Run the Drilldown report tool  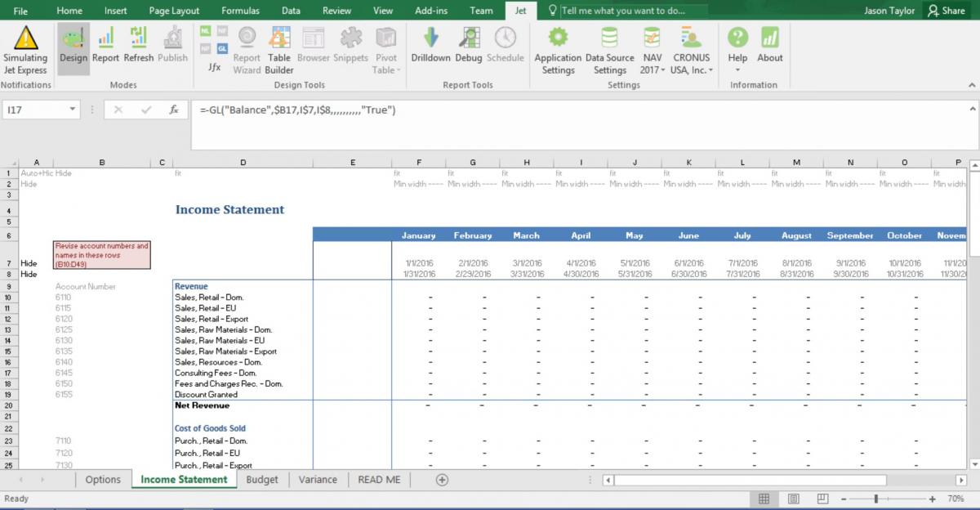tap(430, 46)
